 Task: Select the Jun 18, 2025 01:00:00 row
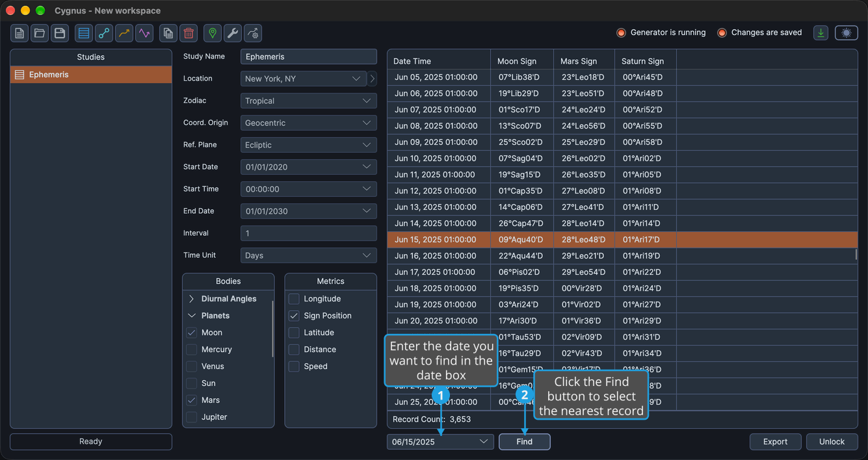pos(623,288)
